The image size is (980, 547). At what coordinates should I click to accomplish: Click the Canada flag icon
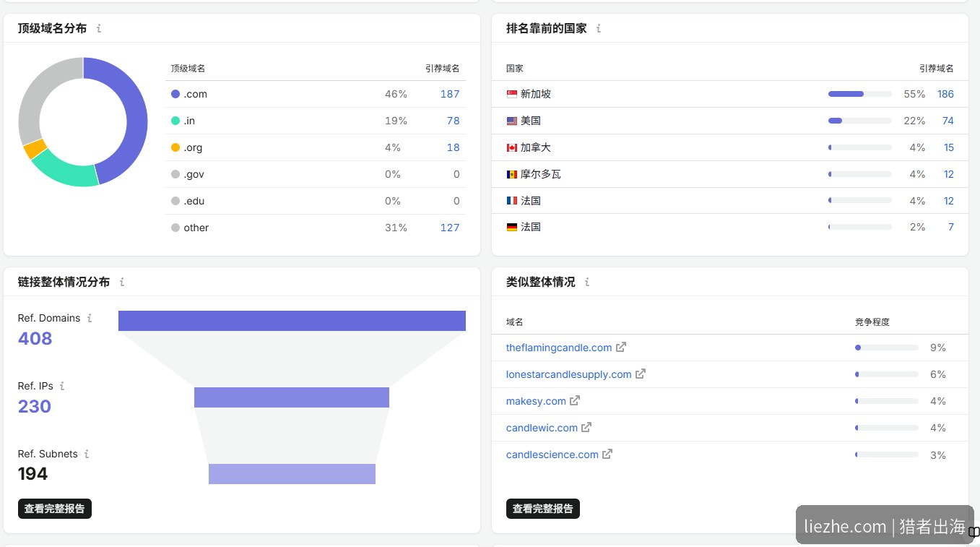(512, 147)
